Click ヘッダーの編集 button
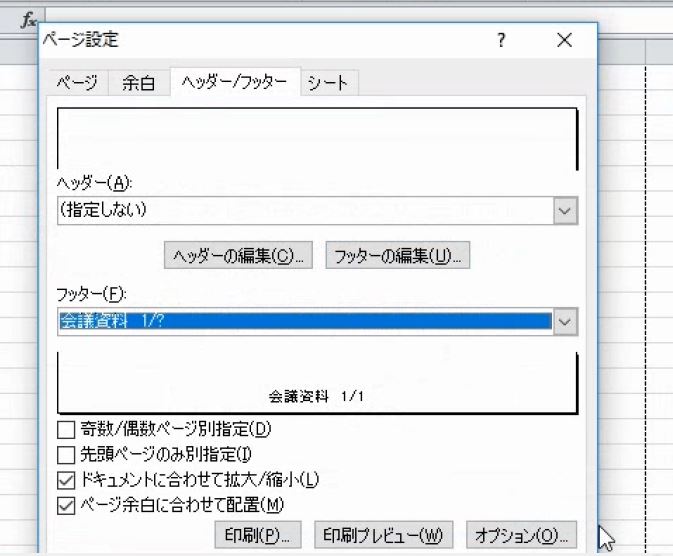The width and height of the screenshot is (673, 556). (238, 255)
